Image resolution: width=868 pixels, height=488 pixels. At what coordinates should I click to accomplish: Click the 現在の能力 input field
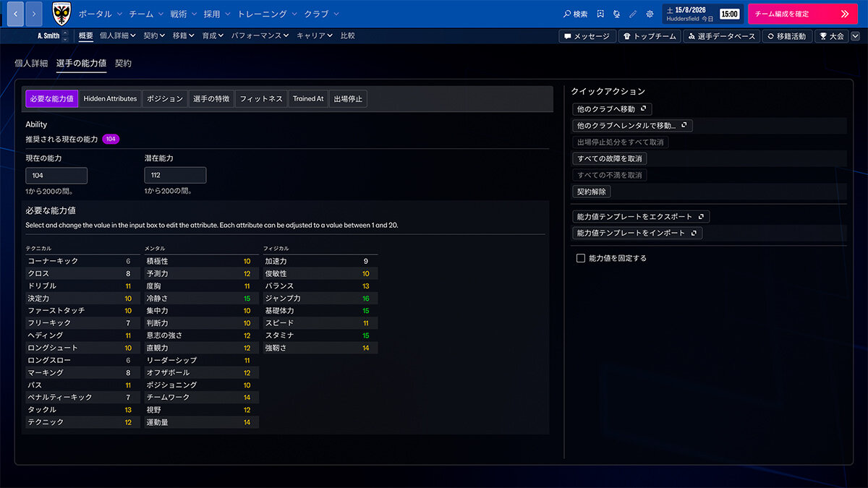click(x=56, y=176)
